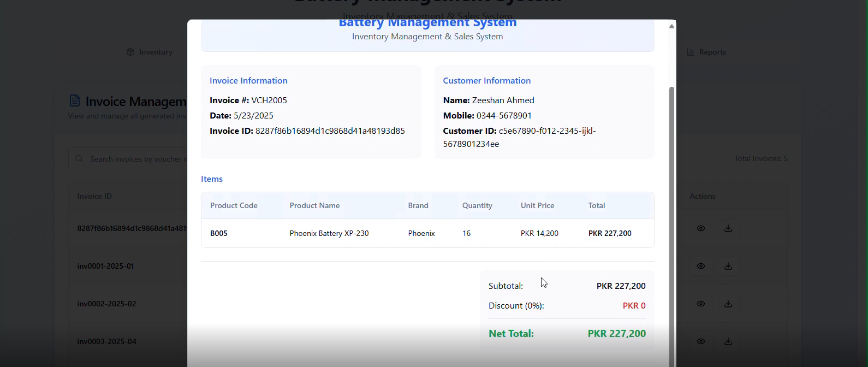Click the modal vertical scrollbar thumb
This screenshot has width=868, height=367.
[x=672, y=226]
